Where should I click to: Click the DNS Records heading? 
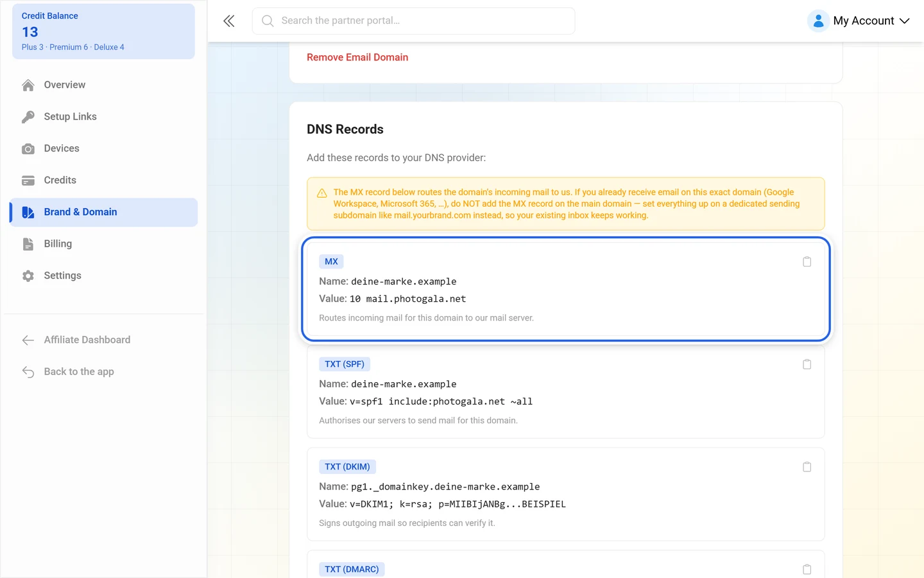coord(345,129)
